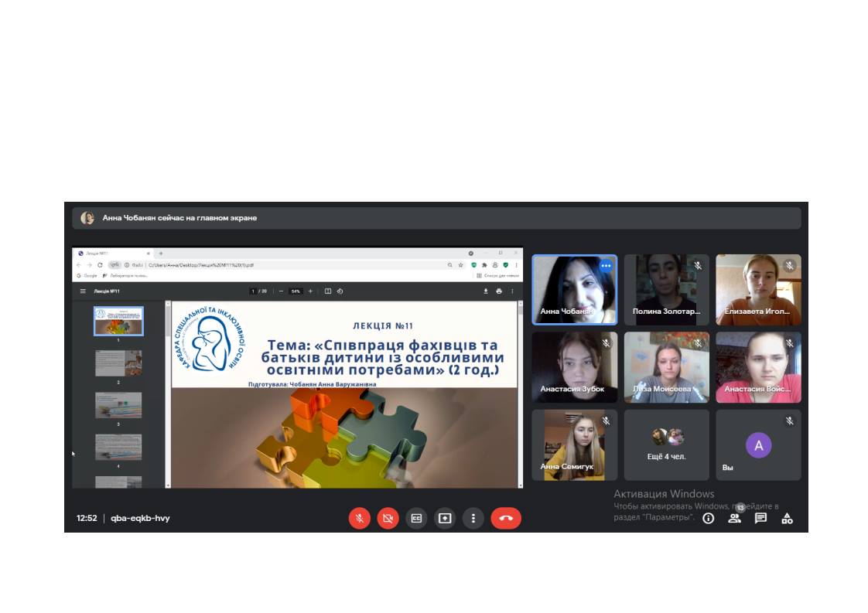Turn on the camera
Screen dimensions: 868x613
388,518
